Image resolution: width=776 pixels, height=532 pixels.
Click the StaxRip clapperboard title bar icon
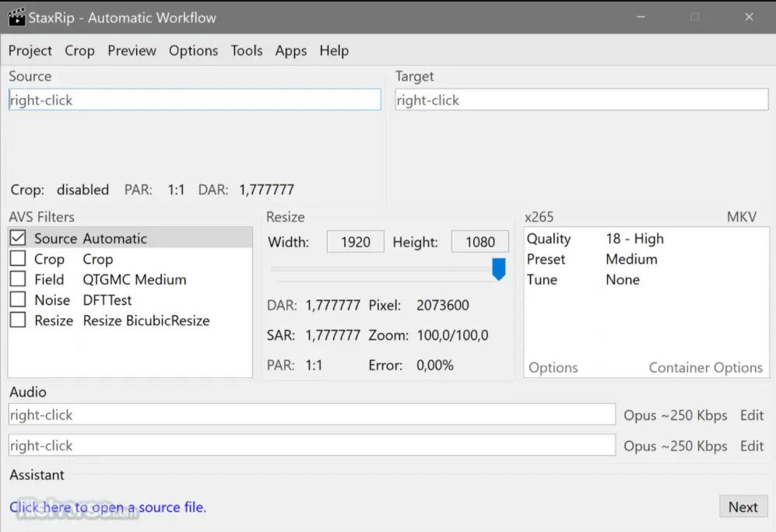pos(16,17)
